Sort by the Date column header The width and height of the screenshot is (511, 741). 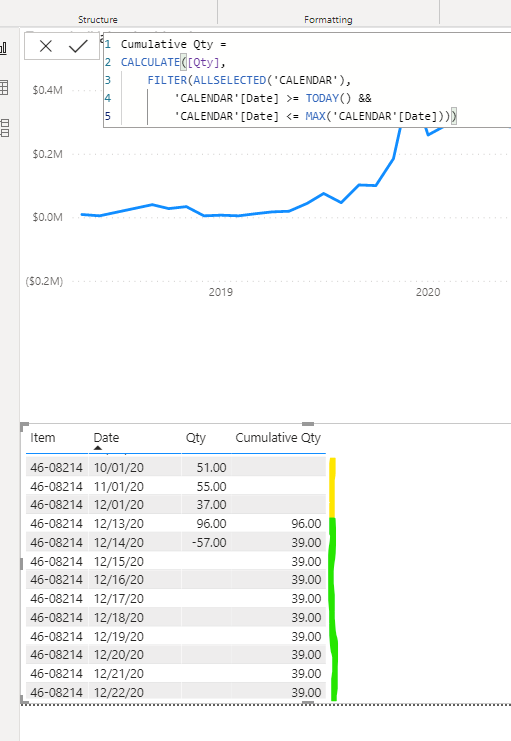[106, 438]
